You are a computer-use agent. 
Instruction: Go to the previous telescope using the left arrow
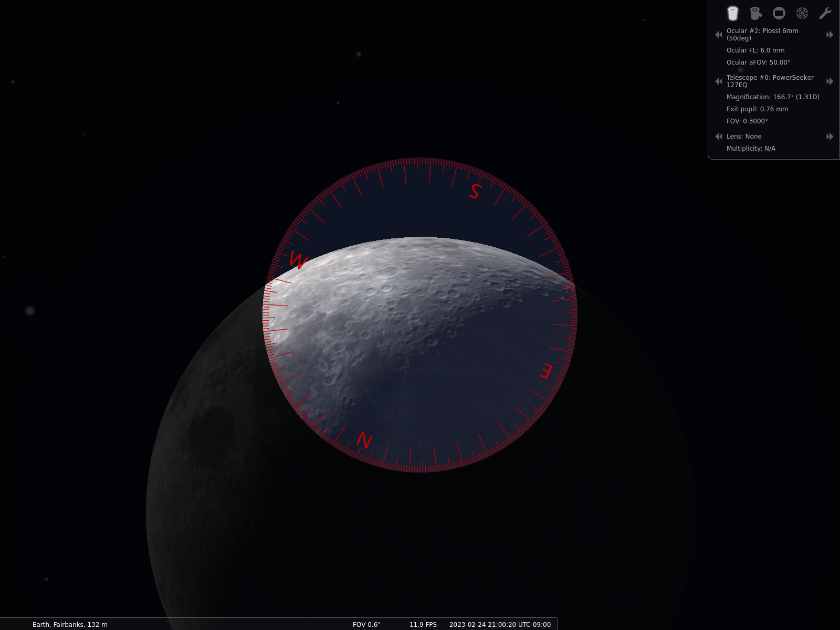click(719, 81)
